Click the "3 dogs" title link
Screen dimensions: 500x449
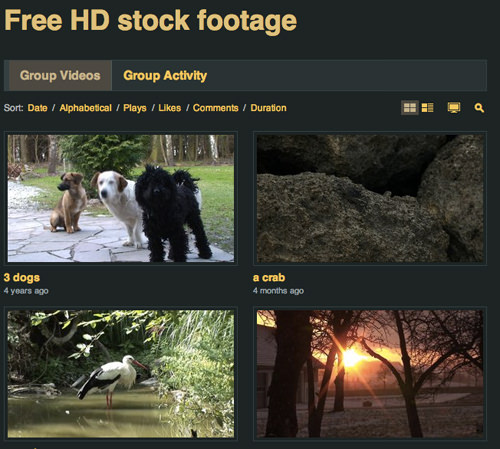(x=22, y=278)
